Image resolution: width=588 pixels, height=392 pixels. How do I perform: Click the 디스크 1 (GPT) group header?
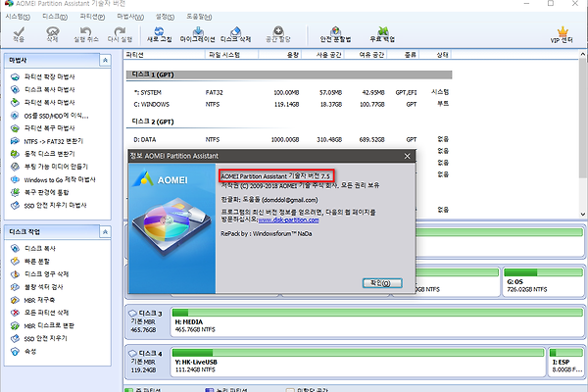click(x=289, y=74)
